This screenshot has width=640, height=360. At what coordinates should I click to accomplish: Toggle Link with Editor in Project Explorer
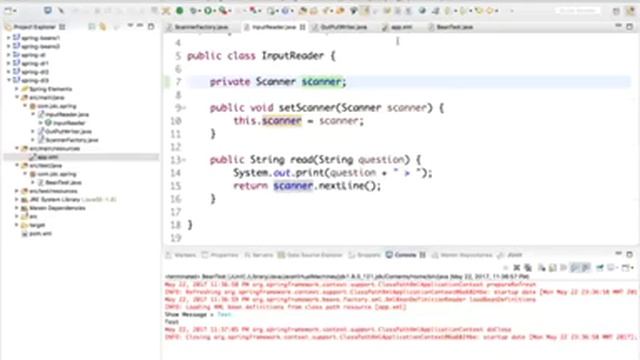[x=103, y=27]
